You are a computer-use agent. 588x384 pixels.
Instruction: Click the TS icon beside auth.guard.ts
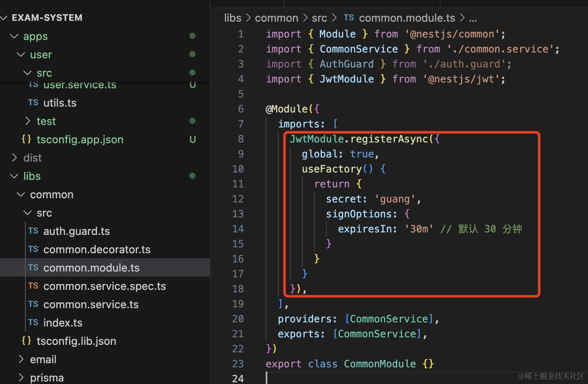tap(33, 231)
